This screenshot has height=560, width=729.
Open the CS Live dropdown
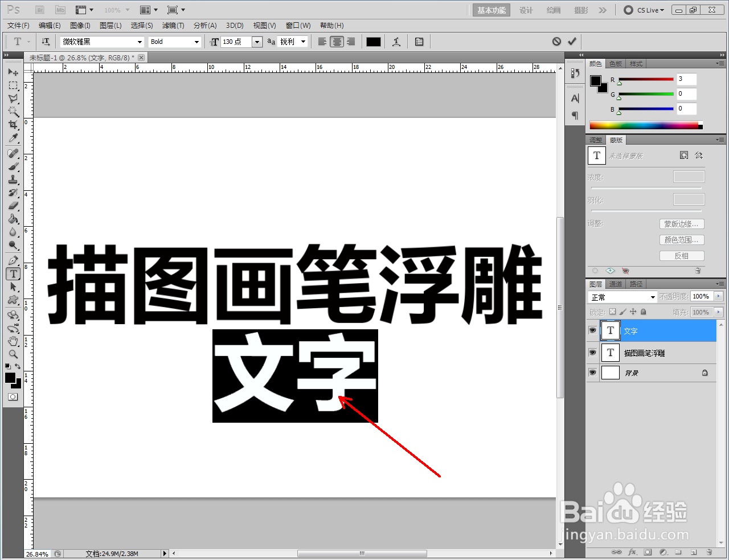644,10
